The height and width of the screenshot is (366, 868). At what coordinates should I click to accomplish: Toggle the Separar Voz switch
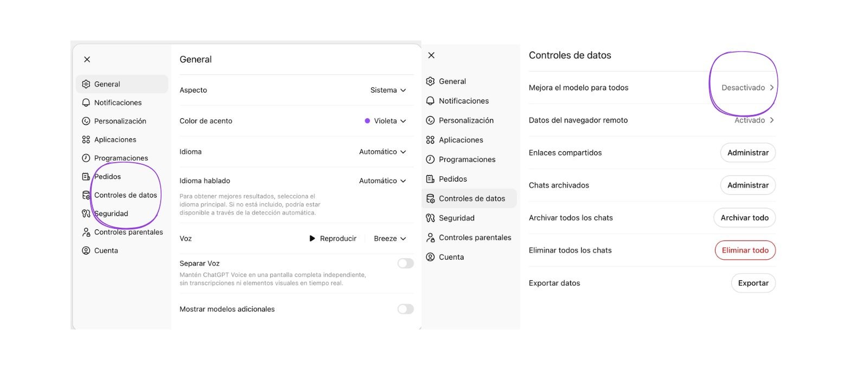coord(405,264)
